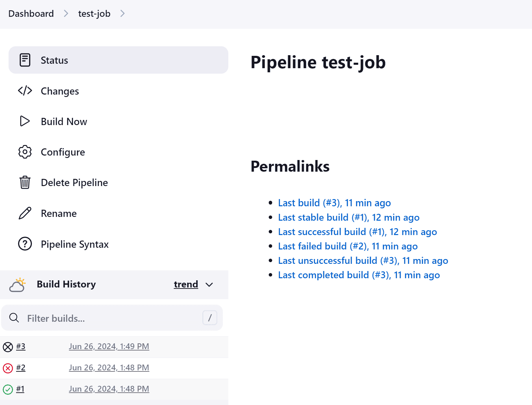Select Rename in the sidebar
This screenshot has width=532, height=405.
click(x=118, y=213)
